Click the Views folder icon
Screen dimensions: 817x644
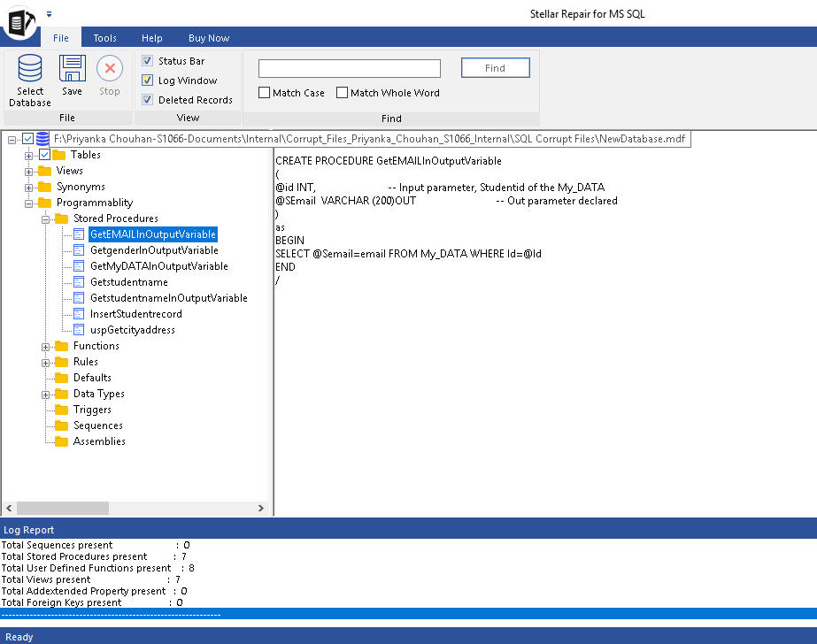point(45,171)
